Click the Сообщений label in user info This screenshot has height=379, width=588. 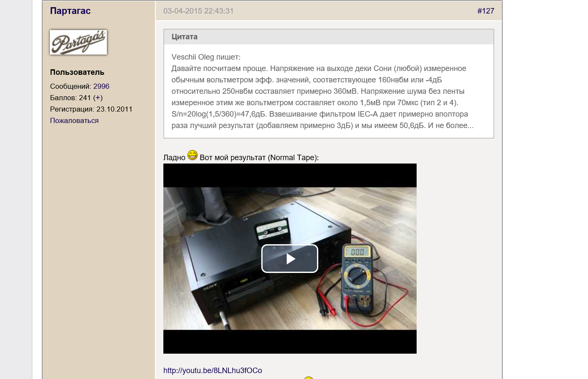70,86
